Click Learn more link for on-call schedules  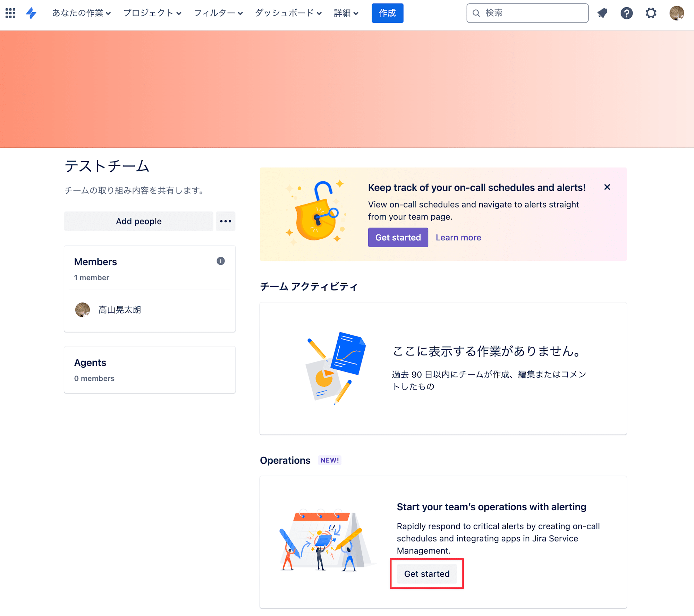[458, 237]
